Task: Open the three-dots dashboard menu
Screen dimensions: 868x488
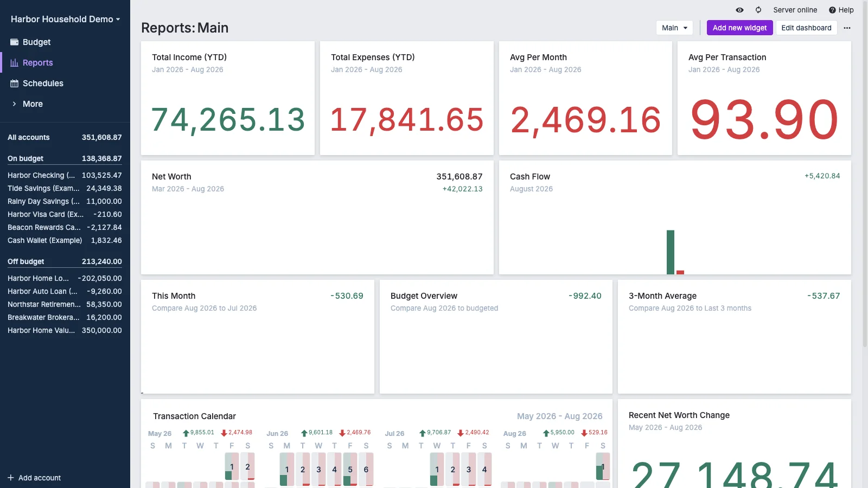Action: click(847, 28)
